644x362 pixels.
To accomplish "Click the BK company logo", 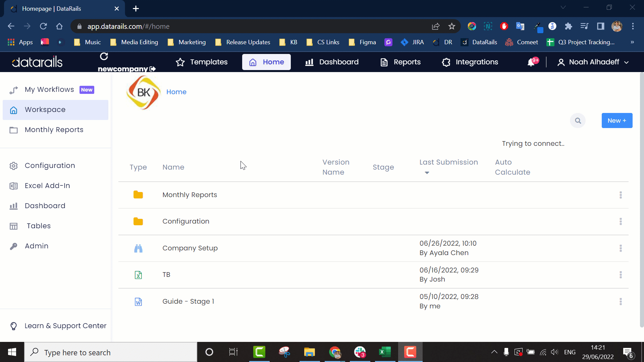I will [144, 92].
